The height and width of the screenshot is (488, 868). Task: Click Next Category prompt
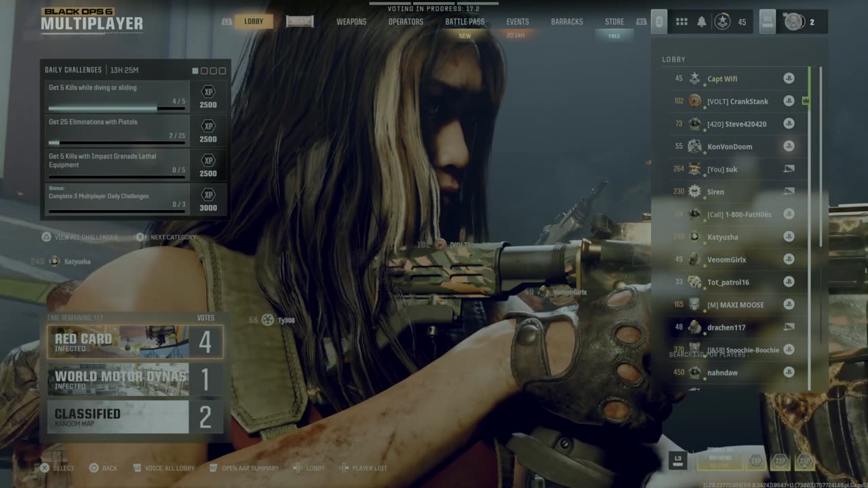(x=165, y=237)
